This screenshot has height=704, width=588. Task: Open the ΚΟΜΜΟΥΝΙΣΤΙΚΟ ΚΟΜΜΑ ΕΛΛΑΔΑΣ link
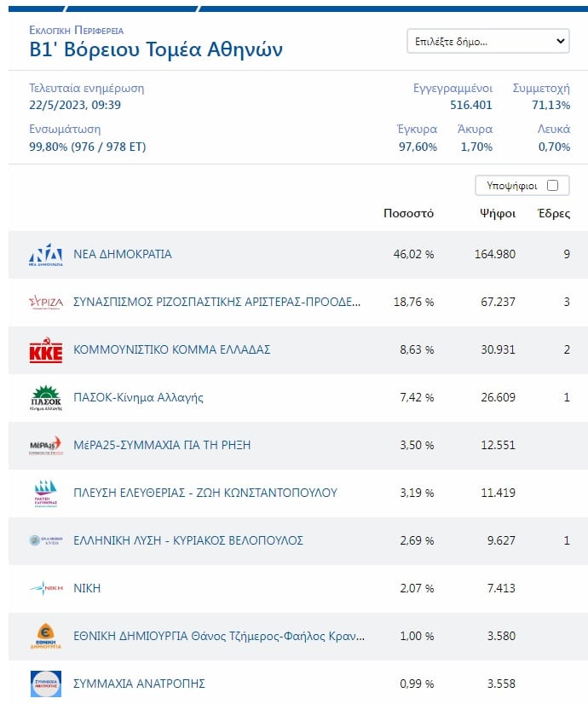[172, 349]
